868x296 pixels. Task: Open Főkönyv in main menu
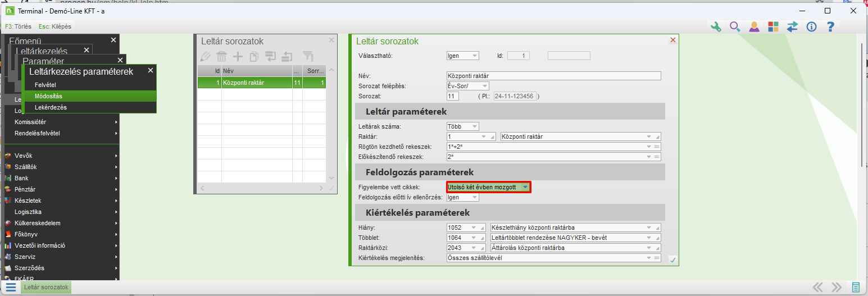click(62, 234)
